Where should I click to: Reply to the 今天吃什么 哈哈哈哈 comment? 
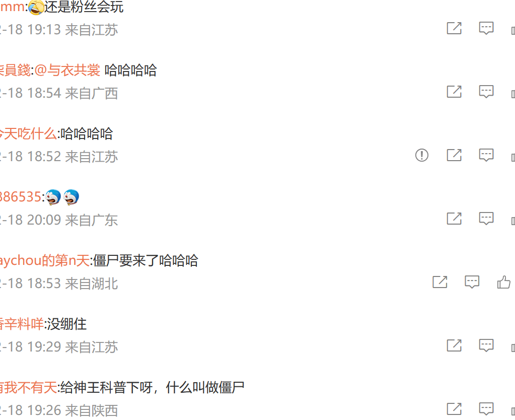(x=486, y=155)
